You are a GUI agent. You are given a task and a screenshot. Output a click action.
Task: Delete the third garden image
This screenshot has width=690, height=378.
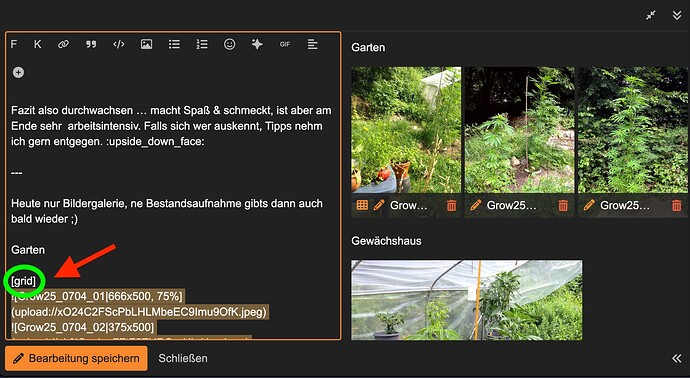677,206
